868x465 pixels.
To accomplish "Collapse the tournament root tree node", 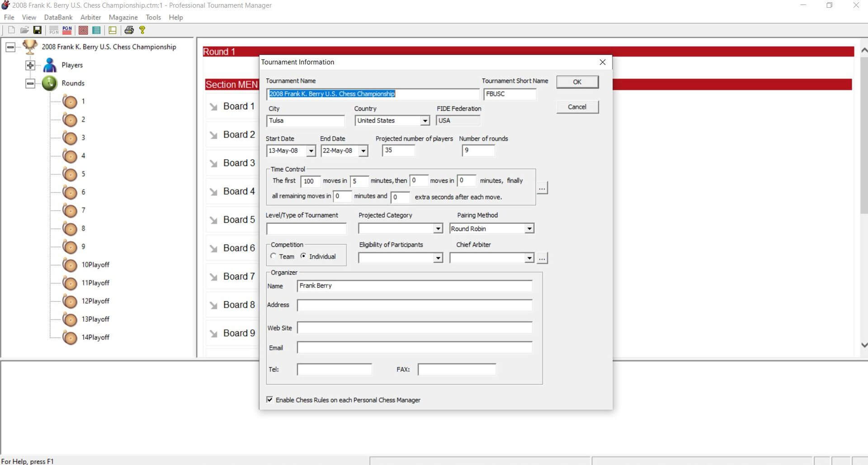I will coord(10,47).
